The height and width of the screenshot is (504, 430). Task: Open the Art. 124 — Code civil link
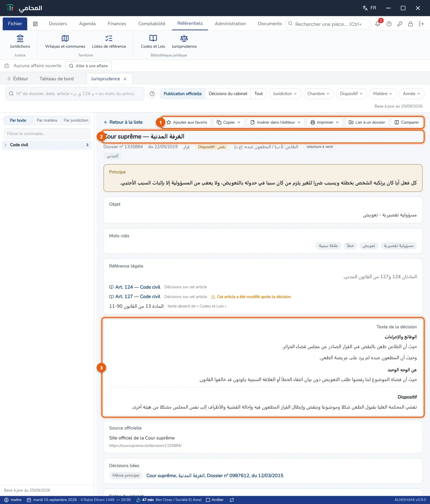pos(135,287)
